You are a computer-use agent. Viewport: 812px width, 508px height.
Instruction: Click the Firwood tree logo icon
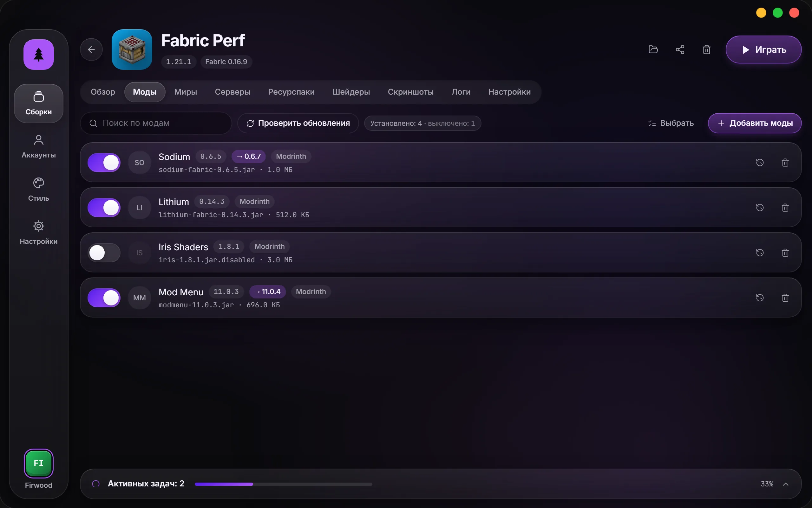pyautogui.click(x=39, y=54)
